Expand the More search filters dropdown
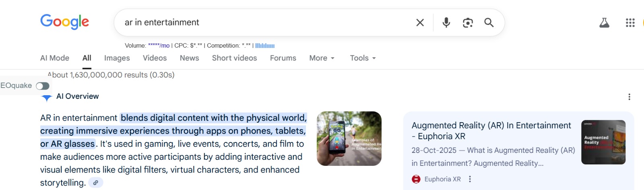Image resolution: width=644 pixels, height=190 pixels. pos(322,58)
